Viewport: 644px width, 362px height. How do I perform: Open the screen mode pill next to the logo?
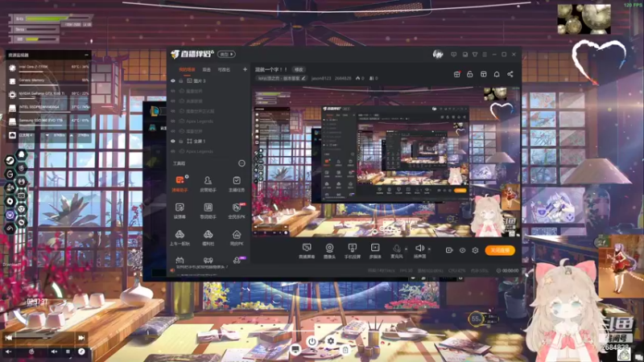coord(226,54)
